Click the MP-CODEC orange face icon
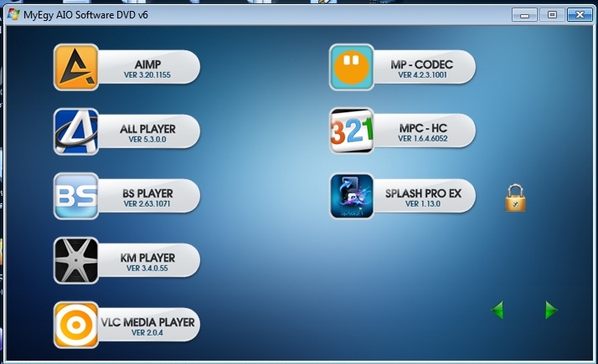The height and width of the screenshot is (364, 598). [x=352, y=67]
